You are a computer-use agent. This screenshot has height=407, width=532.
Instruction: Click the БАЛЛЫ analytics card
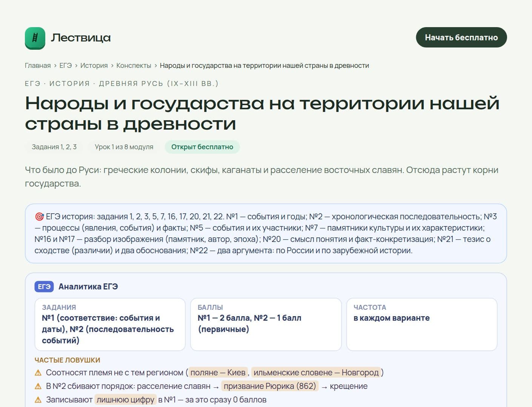coord(266,324)
